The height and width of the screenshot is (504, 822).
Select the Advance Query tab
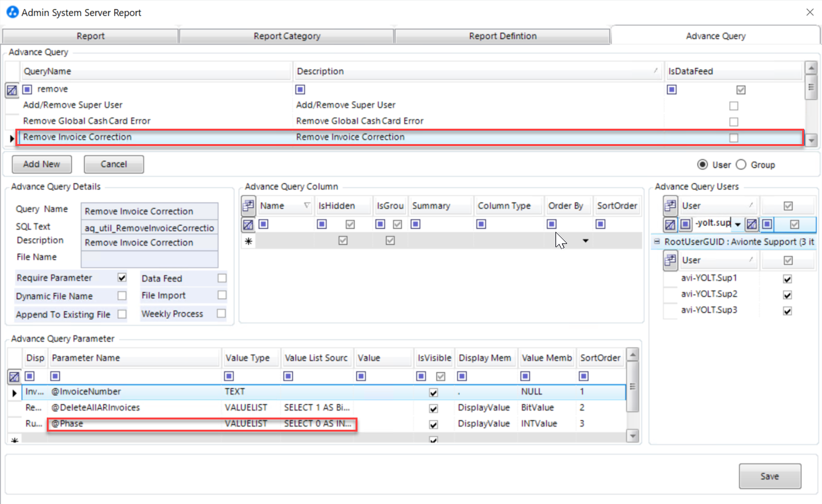coord(716,36)
